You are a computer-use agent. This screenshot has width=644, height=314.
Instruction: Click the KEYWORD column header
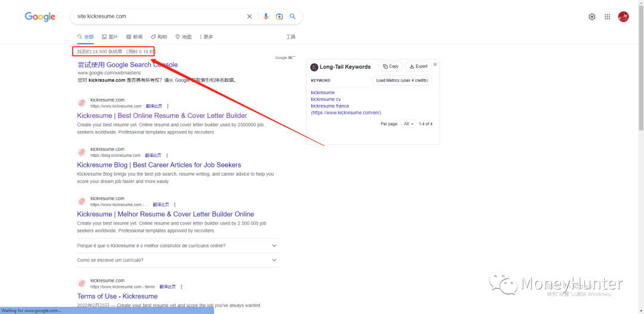321,80
